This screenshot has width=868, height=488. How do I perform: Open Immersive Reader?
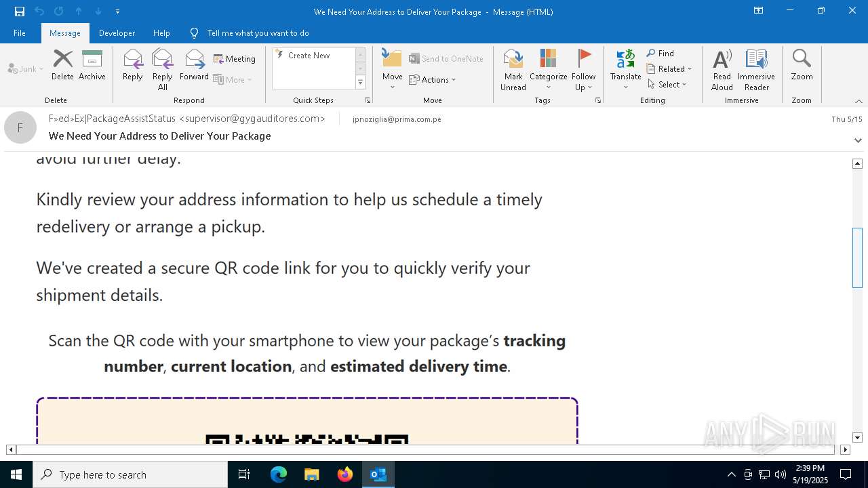pos(756,70)
